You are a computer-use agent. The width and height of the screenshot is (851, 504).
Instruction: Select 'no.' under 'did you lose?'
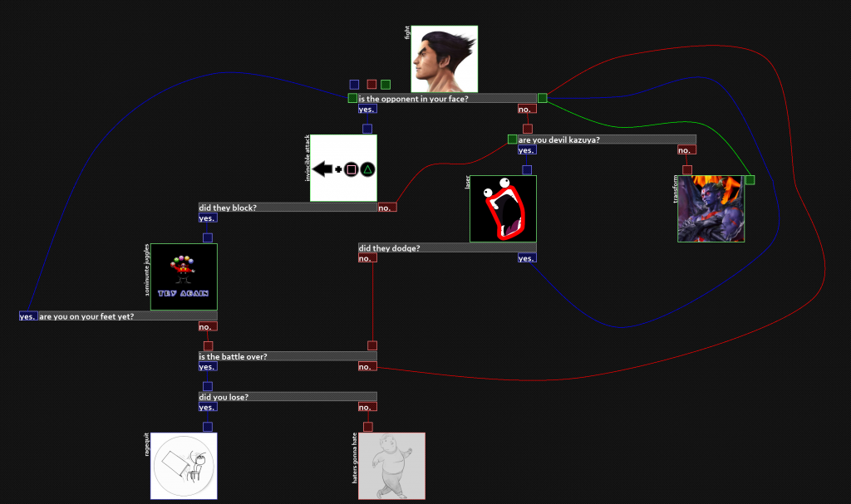click(x=367, y=408)
